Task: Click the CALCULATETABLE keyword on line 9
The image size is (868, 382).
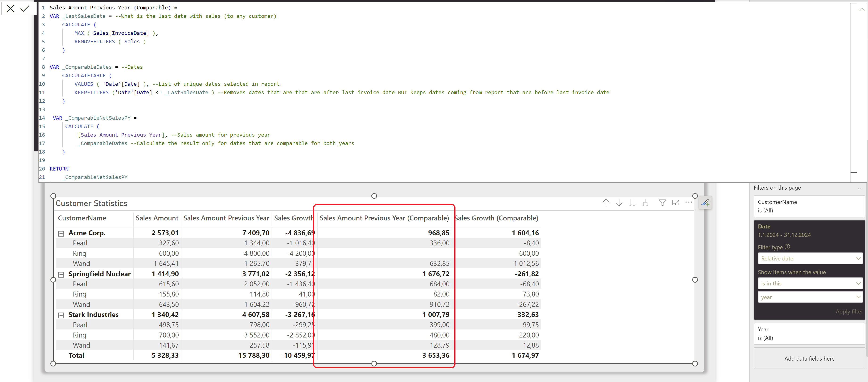Action: click(x=84, y=75)
